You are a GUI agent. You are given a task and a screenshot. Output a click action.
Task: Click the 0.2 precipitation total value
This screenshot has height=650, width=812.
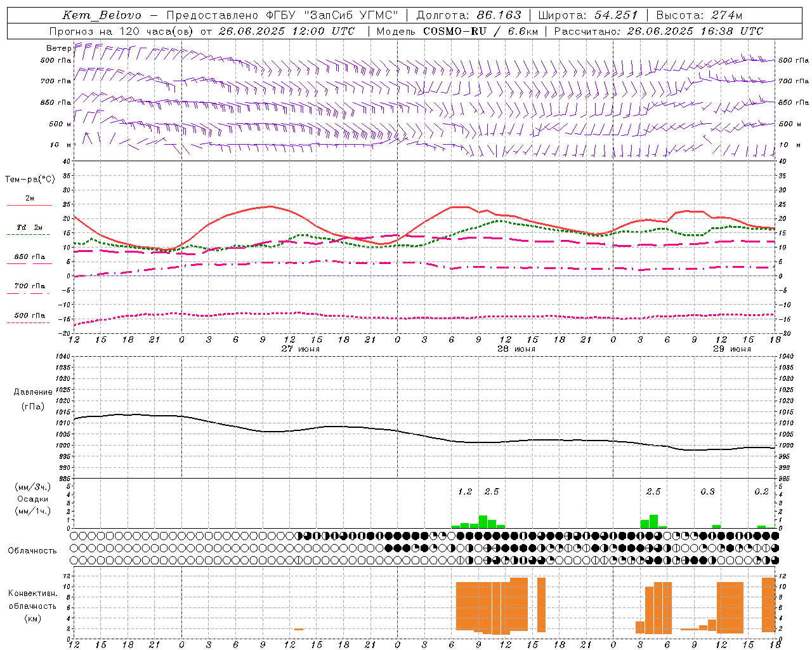tap(761, 491)
